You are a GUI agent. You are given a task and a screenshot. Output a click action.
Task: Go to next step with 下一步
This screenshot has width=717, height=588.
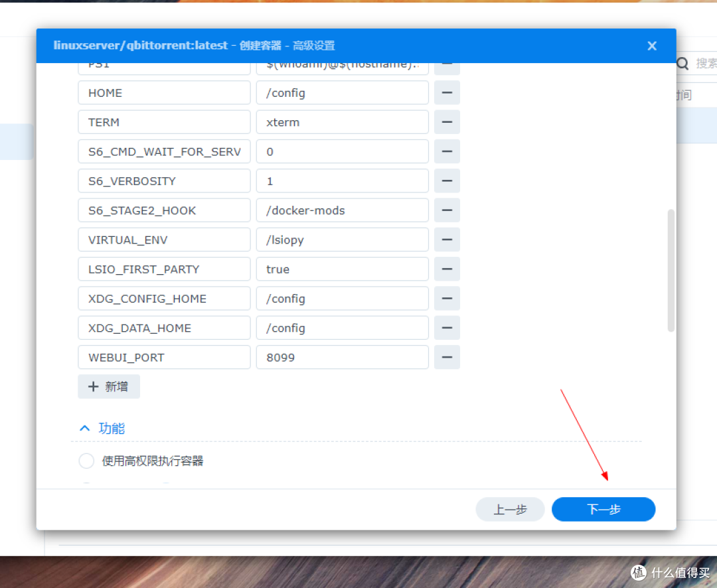click(x=603, y=509)
